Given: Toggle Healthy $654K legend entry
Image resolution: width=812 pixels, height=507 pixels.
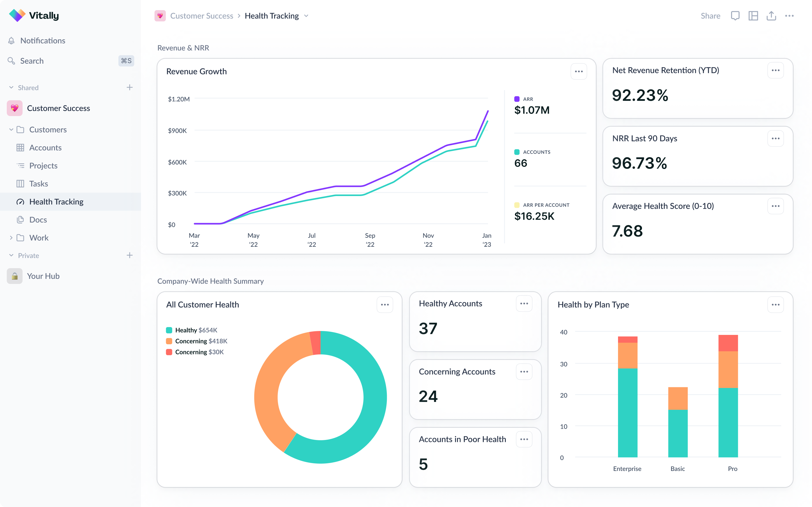Looking at the screenshot, I should click(x=191, y=330).
